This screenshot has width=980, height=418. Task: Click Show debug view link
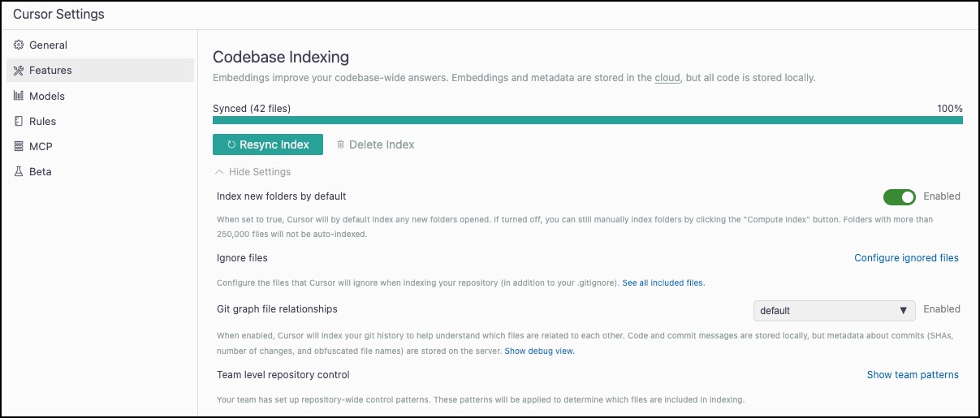pos(539,351)
